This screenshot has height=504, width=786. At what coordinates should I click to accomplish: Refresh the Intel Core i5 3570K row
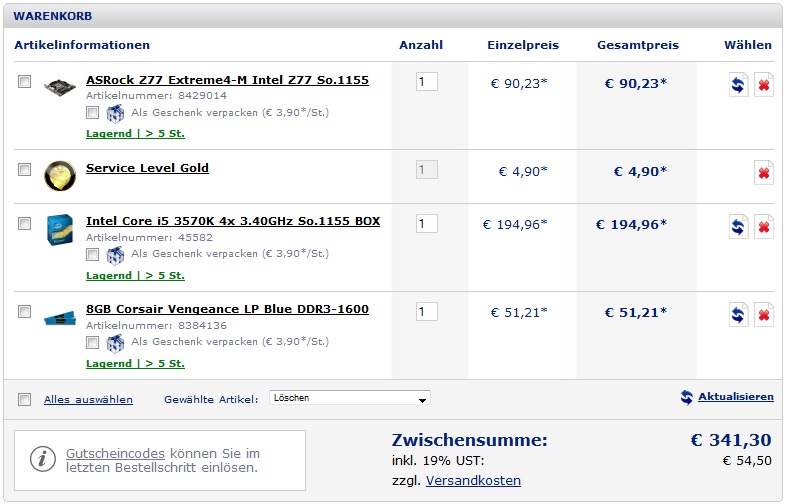(738, 226)
